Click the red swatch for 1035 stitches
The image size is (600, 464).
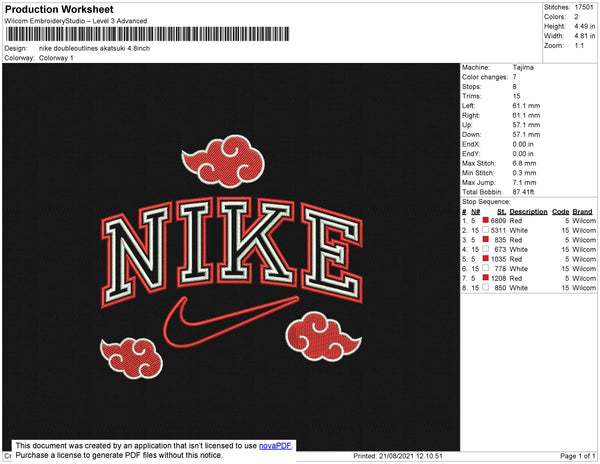[x=486, y=259]
